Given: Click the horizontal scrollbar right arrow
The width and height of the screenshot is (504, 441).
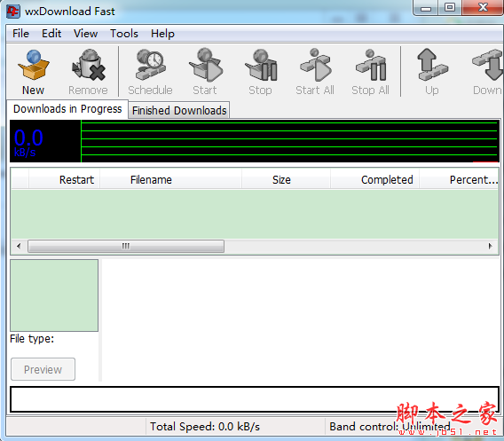Looking at the screenshot, I should pyautogui.click(x=490, y=246).
